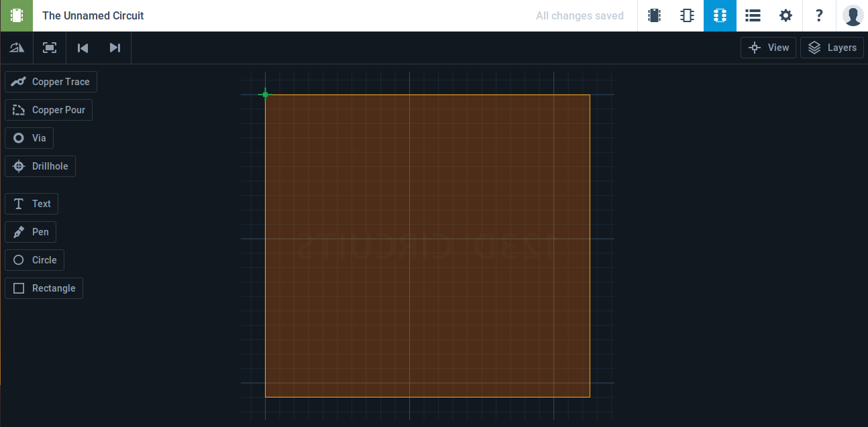Click the green circuit logo
This screenshot has width=868, height=427.
(16, 15)
